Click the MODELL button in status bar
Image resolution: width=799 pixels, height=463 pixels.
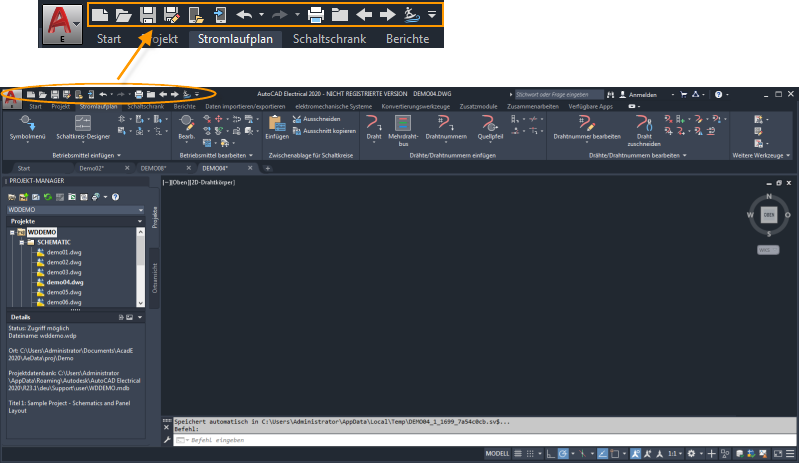497,453
